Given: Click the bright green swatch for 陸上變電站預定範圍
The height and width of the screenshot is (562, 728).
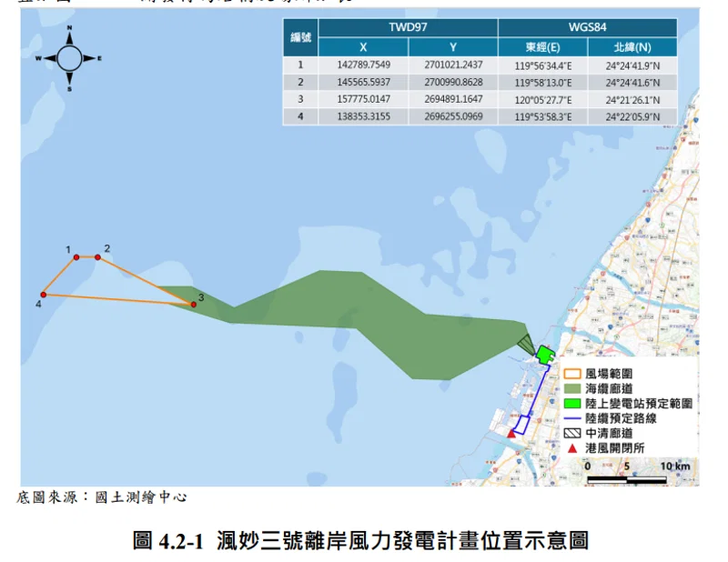Looking at the screenshot, I should tap(572, 403).
